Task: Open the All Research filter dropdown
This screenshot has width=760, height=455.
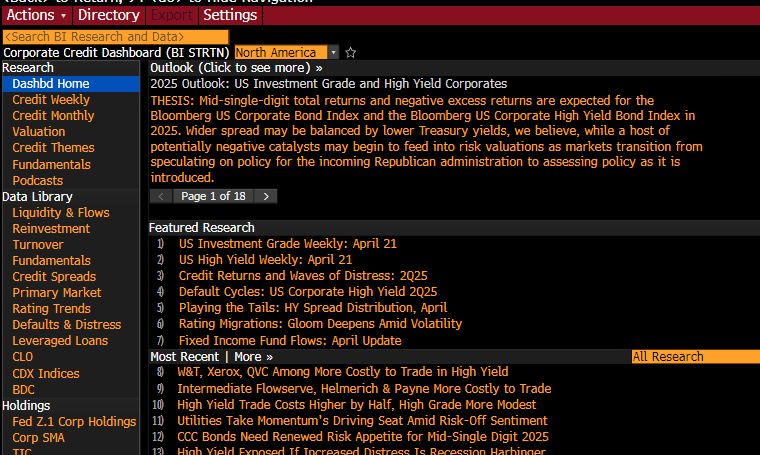Action: (x=696, y=357)
